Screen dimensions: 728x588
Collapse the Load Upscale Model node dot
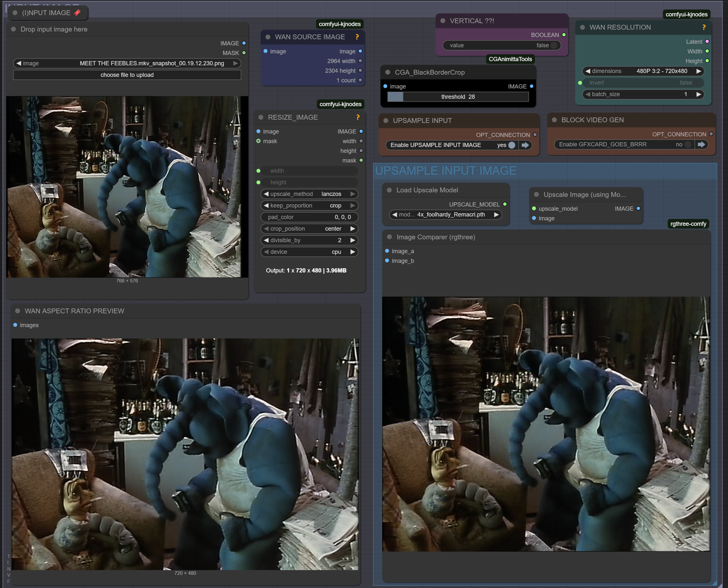[x=389, y=190]
